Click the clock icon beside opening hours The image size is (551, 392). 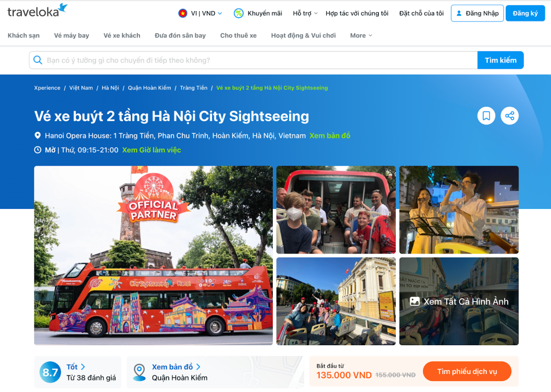click(38, 150)
